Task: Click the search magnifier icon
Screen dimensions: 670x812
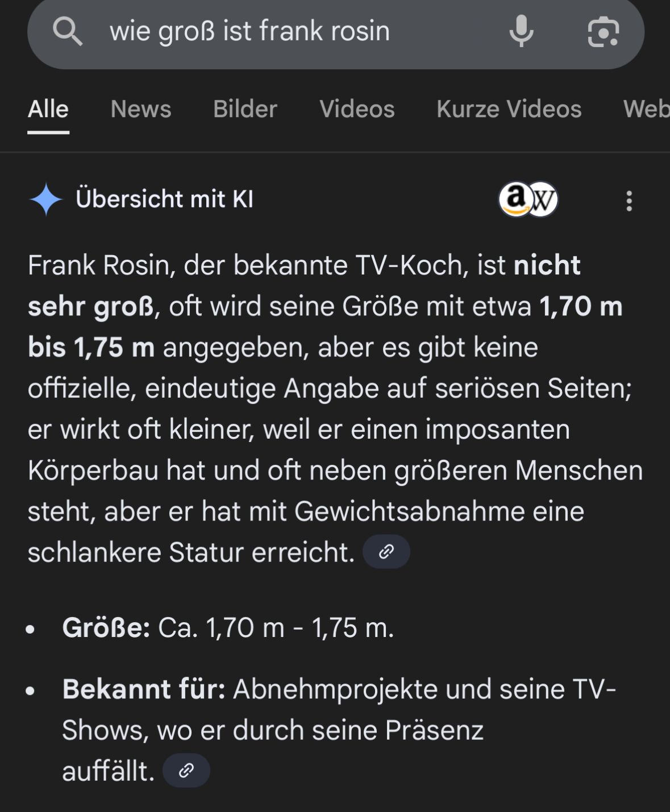Action: click(x=68, y=31)
